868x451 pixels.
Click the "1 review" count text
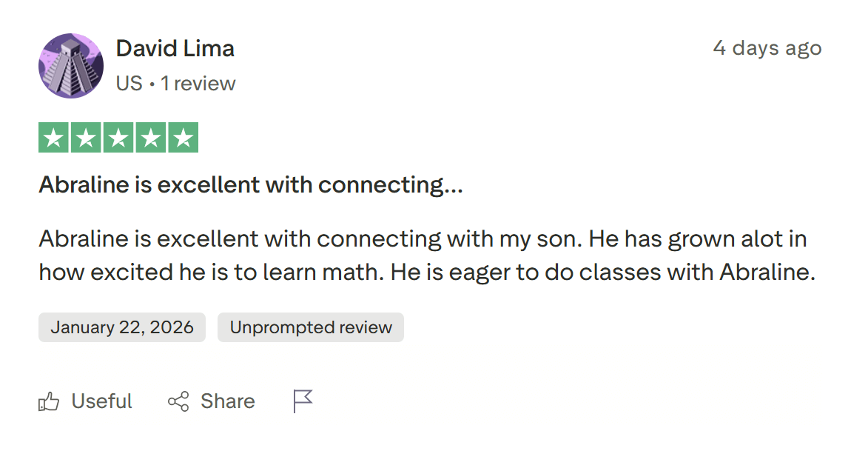click(x=198, y=84)
